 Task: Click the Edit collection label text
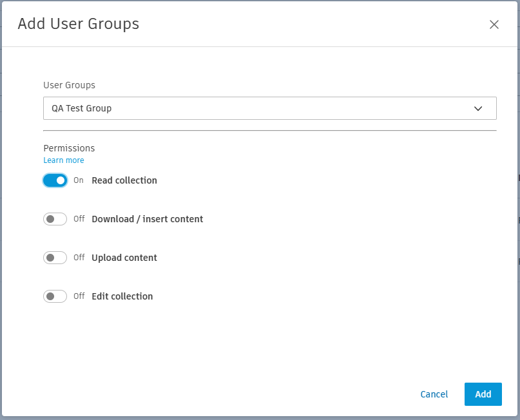[x=122, y=296]
